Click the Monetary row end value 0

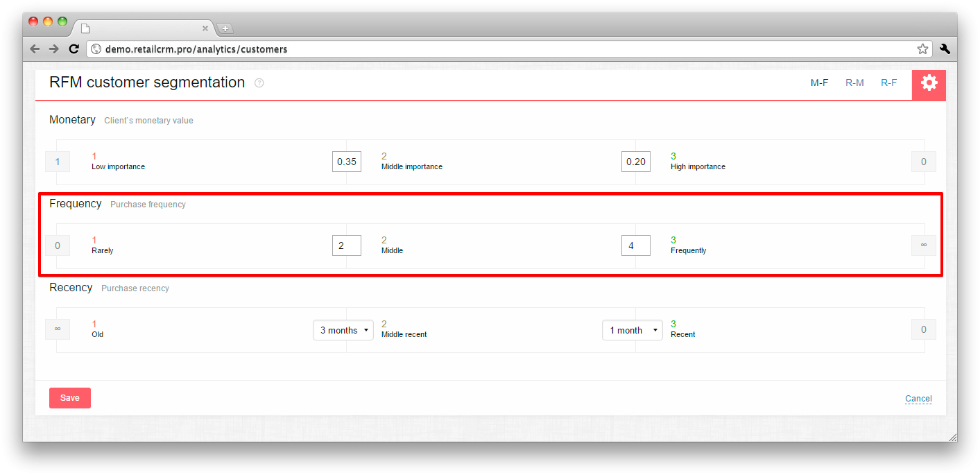pos(924,162)
